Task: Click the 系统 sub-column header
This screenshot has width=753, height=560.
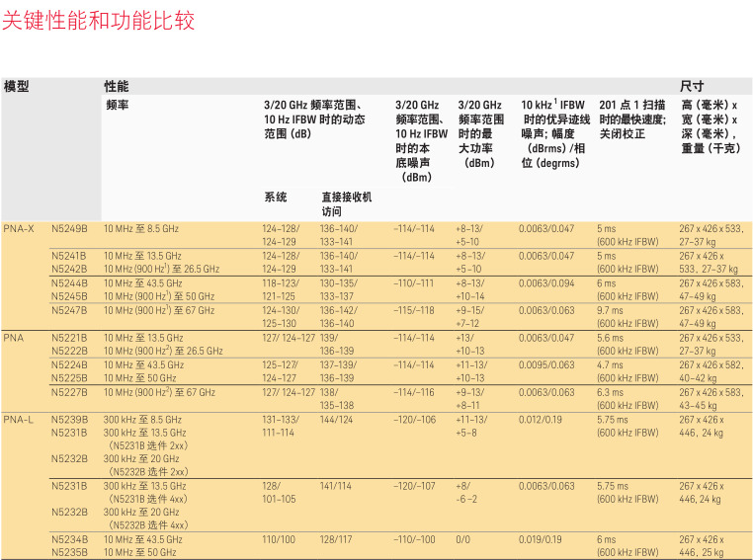Action: (276, 197)
